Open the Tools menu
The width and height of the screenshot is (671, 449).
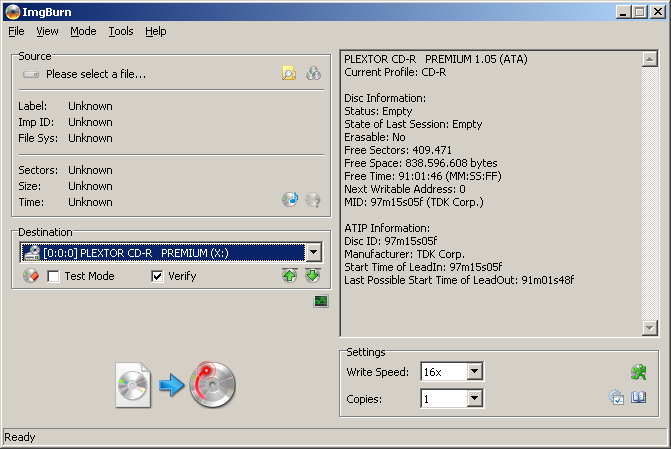pos(121,31)
